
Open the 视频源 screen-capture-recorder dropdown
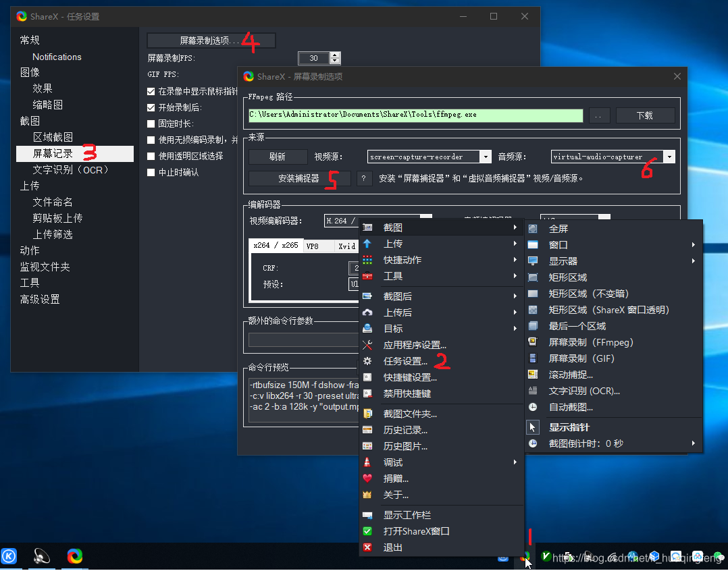point(486,157)
